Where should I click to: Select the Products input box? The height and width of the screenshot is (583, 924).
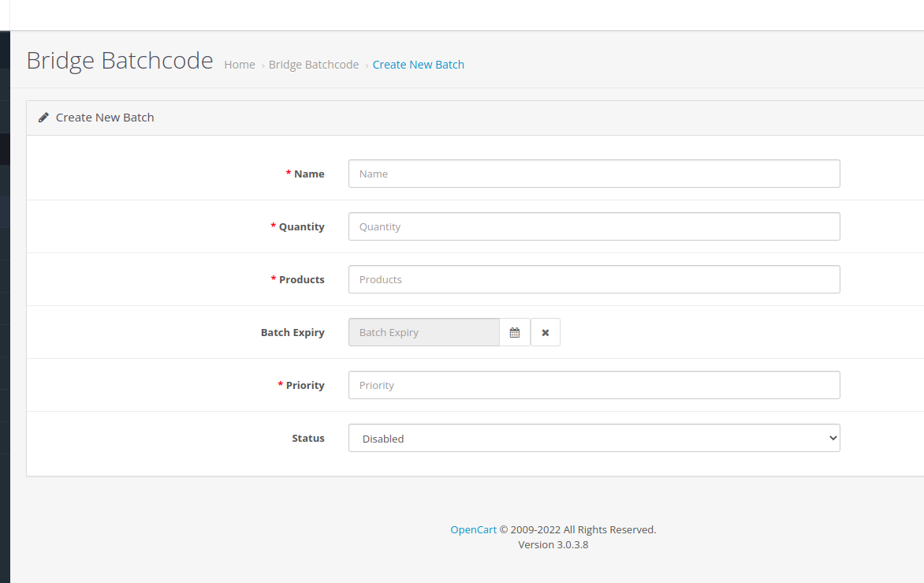(x=594, y=279)
